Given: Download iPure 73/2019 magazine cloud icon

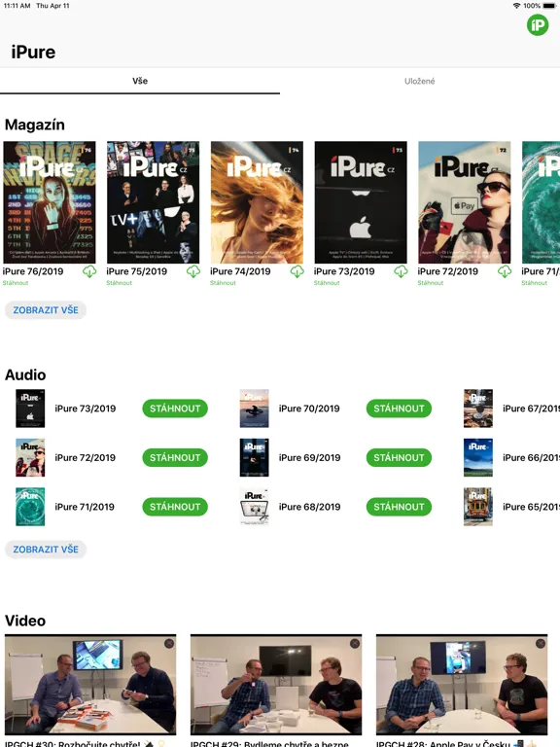Looking at the screenshot, I should tap(401, 271).
